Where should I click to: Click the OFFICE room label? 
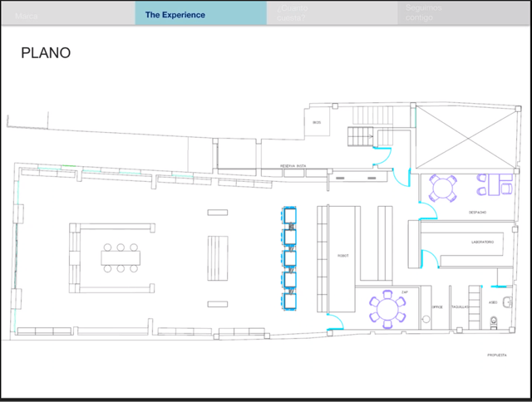coord(437,306)
